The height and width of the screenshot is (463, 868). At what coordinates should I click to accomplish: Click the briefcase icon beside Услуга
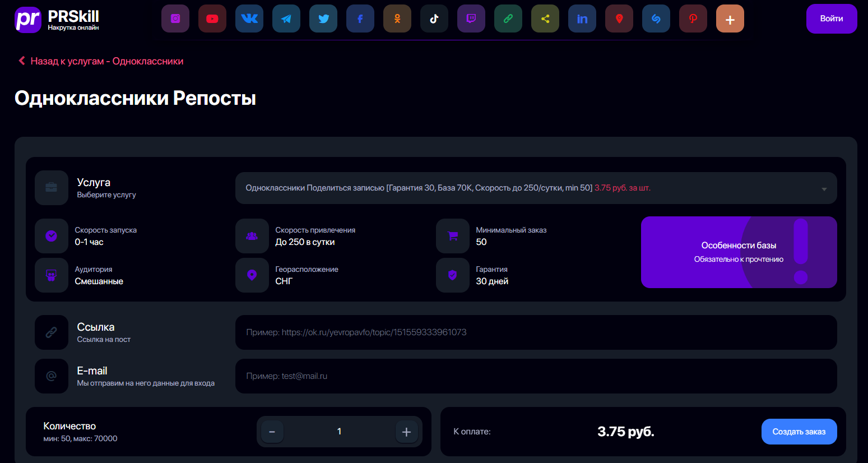[52, 188]
